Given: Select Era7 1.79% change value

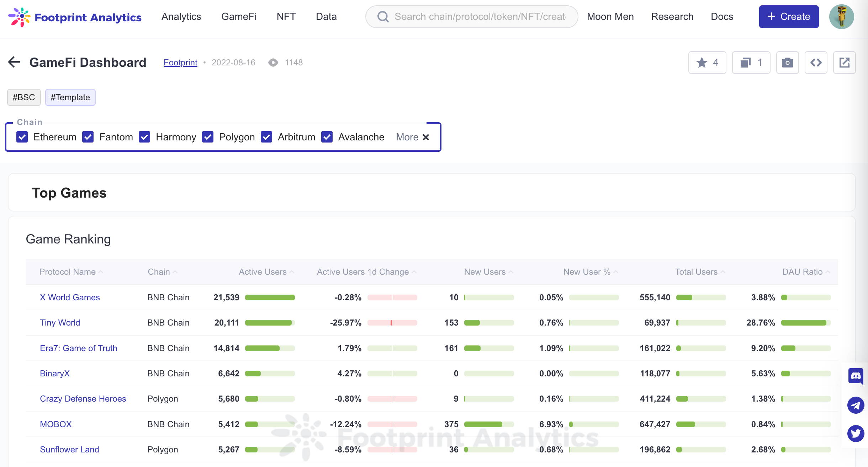Looking at the screenshot, I should pos(349,348).
